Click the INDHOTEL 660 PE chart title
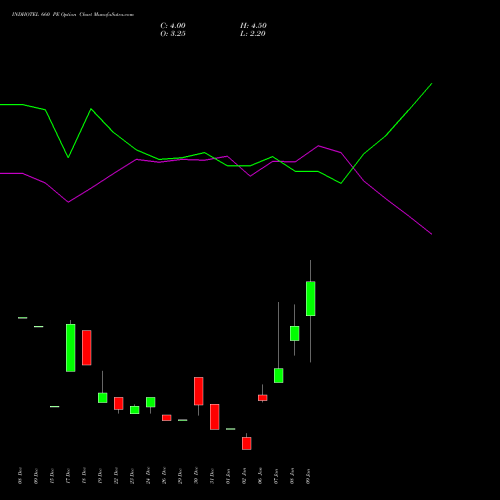Viewport: 500px width, 500px height. pyautogui.click(x=73, y=15)
